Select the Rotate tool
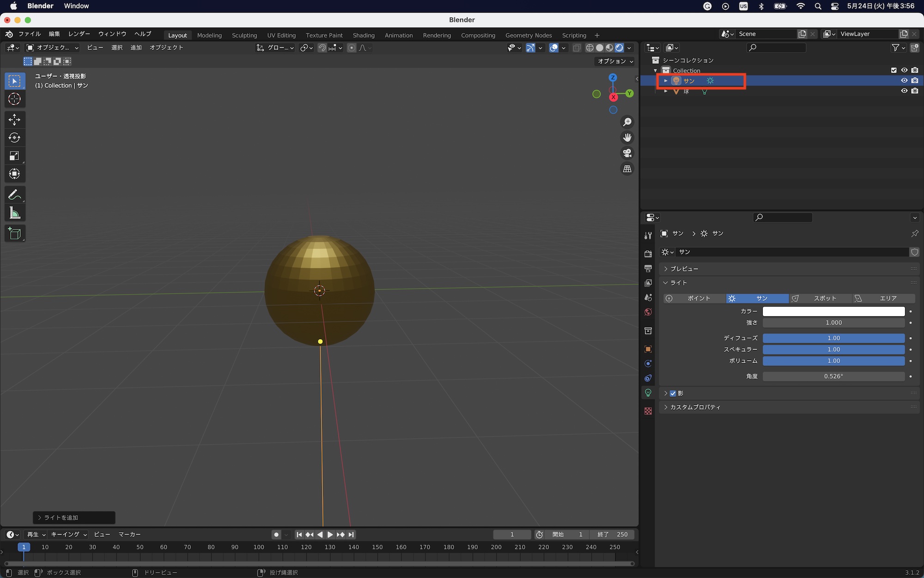Image resolution: width=924 pixels, height=578 pixels. pyautogui.click(x=14, y=138)
